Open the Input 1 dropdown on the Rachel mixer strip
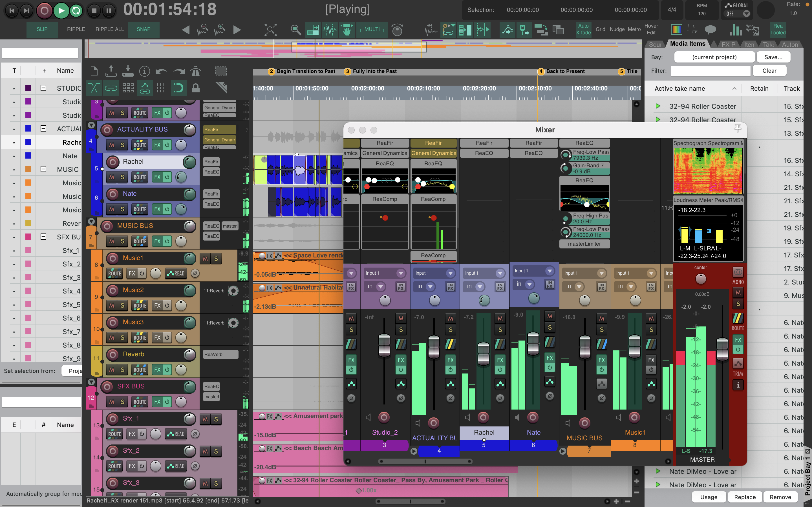Viewport: 812px width, 507px height. coord(500,273)
